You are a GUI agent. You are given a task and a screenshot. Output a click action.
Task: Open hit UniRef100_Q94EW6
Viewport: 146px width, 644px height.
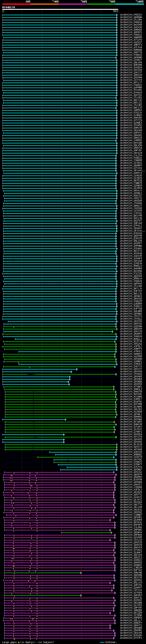131,17
